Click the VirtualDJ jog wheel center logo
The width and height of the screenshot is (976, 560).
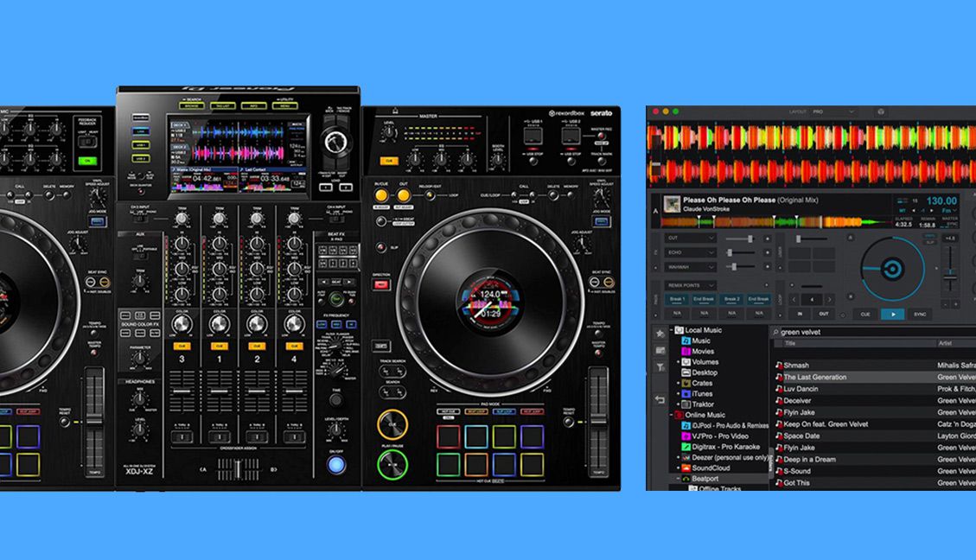tap(892, 270)
